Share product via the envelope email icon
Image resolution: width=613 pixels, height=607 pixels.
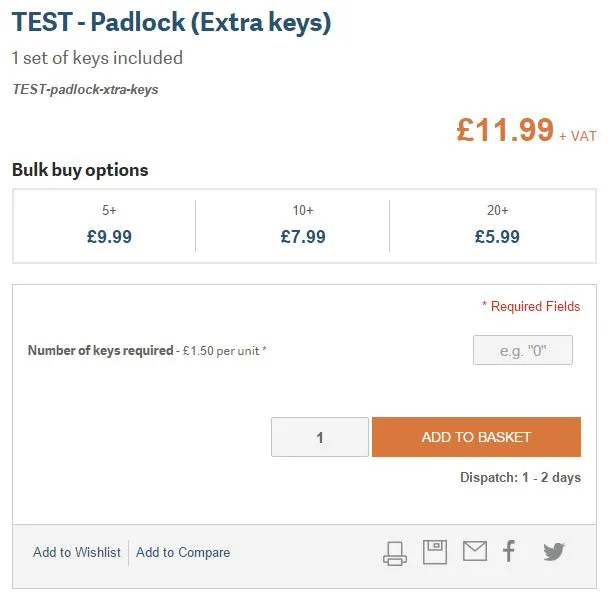point(474,551)
